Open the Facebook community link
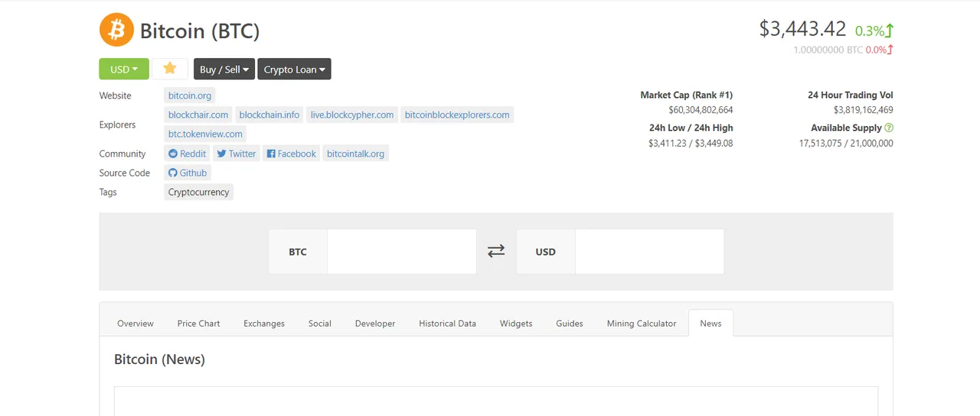The height and width of the screenshot is (416, 980). pyautogui.click(x=291, y=154)
